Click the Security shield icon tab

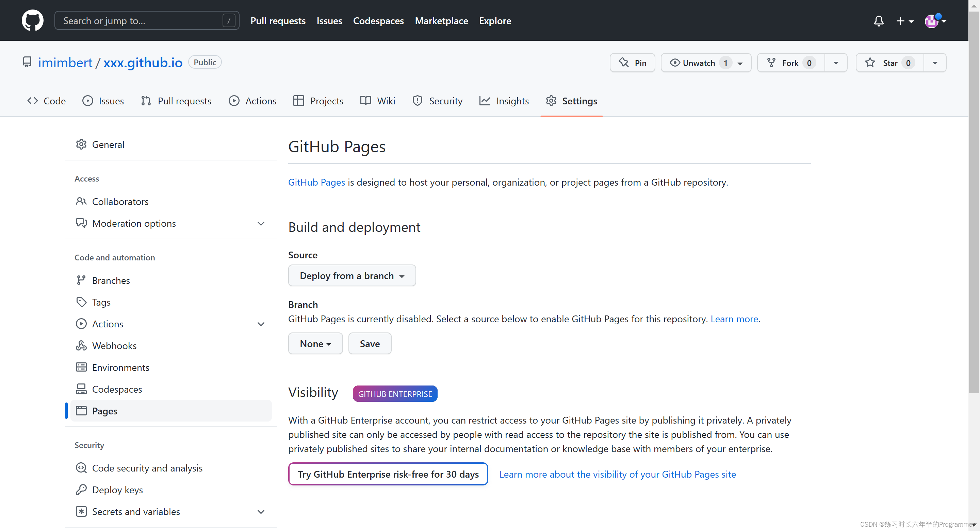coord(417,101)
